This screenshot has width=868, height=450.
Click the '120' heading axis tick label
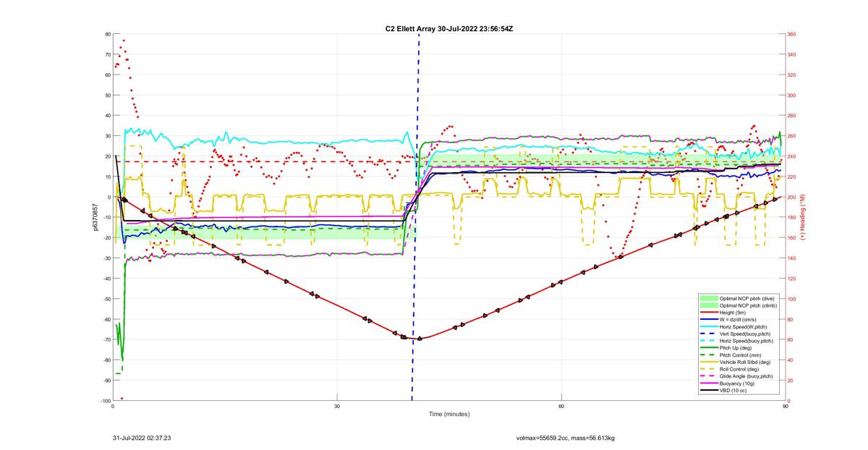[x=792, y=279]
